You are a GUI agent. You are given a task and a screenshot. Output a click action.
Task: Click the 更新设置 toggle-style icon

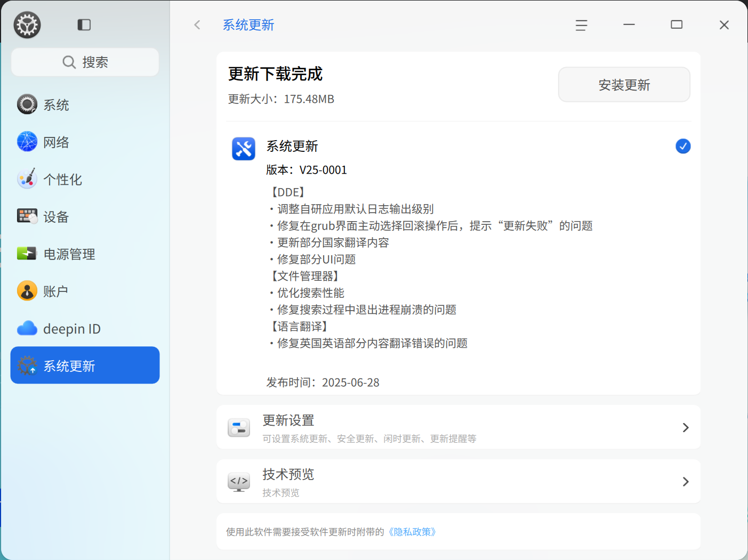pos(239,427)
